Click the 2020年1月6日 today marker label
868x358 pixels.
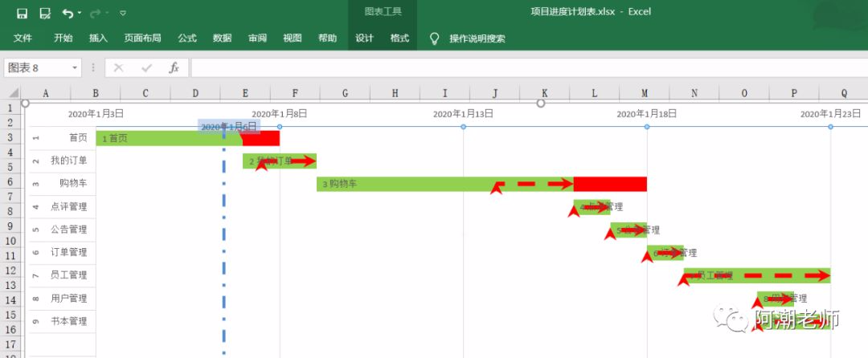229,127
